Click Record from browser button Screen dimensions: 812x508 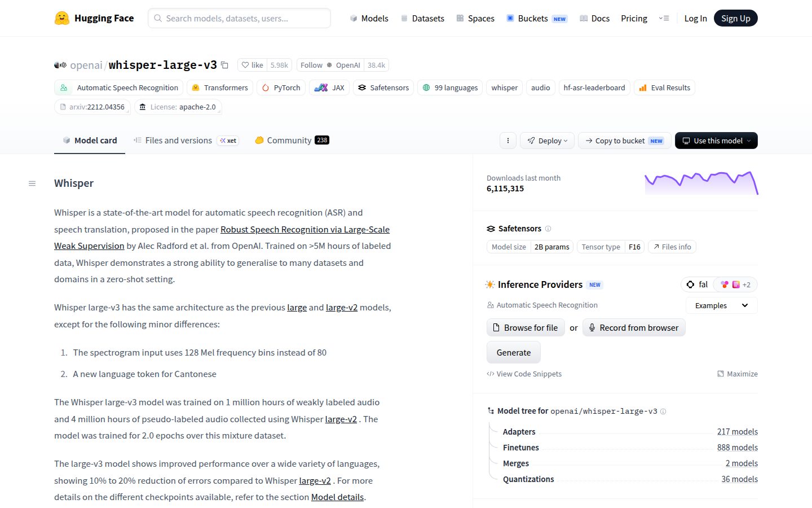(x=634, y=328)
